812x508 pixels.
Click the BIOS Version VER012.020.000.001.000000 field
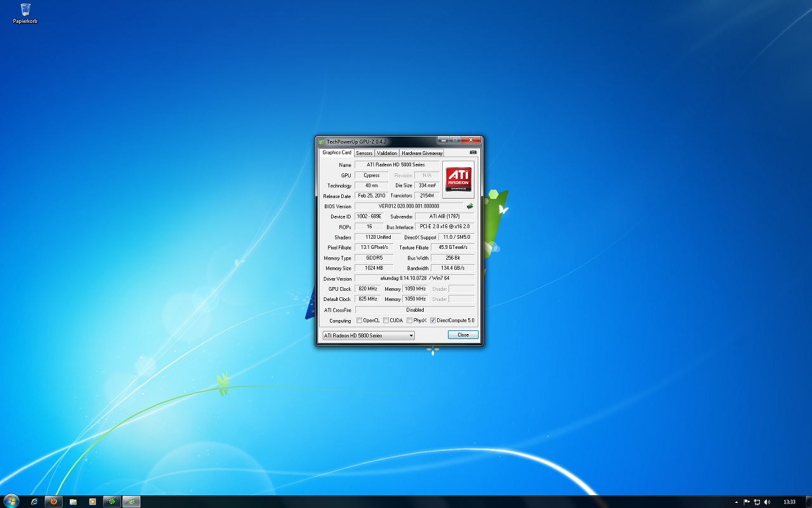pos(409,206)
